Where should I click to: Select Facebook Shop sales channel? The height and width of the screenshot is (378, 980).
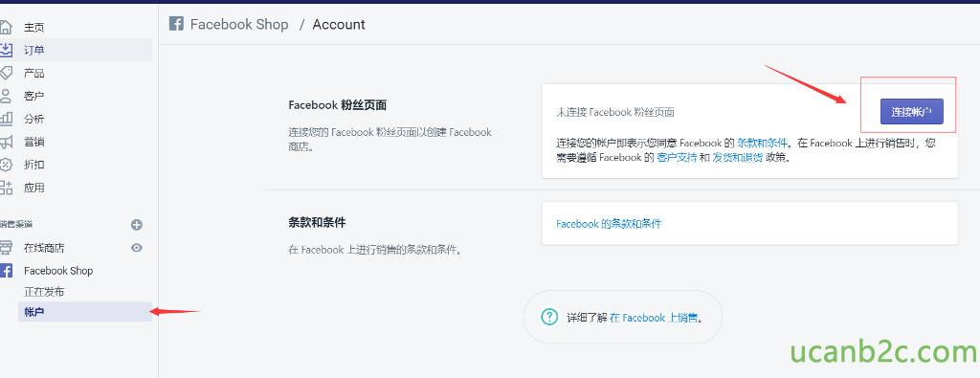(58, 271)
